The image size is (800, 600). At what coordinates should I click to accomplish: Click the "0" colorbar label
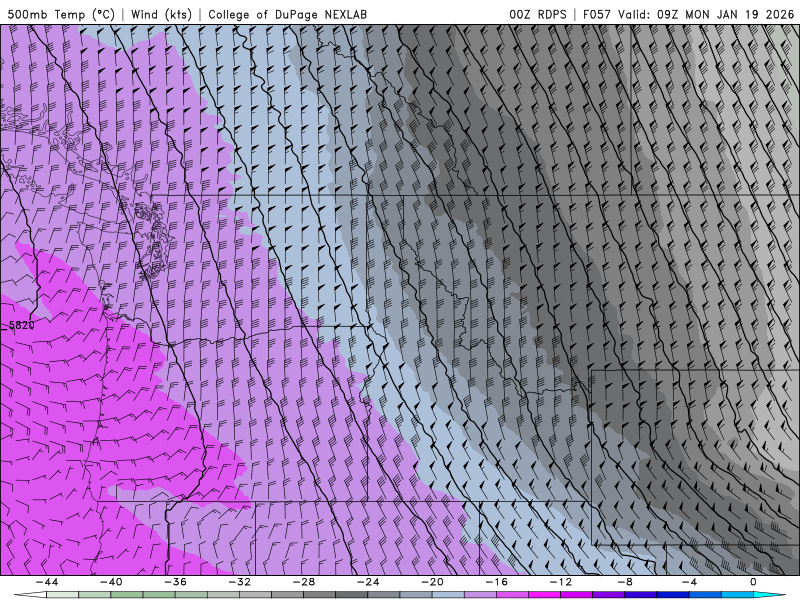753,582
